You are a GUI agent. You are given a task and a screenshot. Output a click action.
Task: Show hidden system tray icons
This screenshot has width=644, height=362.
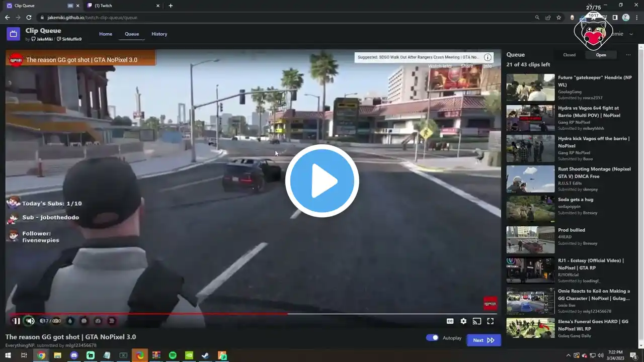[568, 355]
